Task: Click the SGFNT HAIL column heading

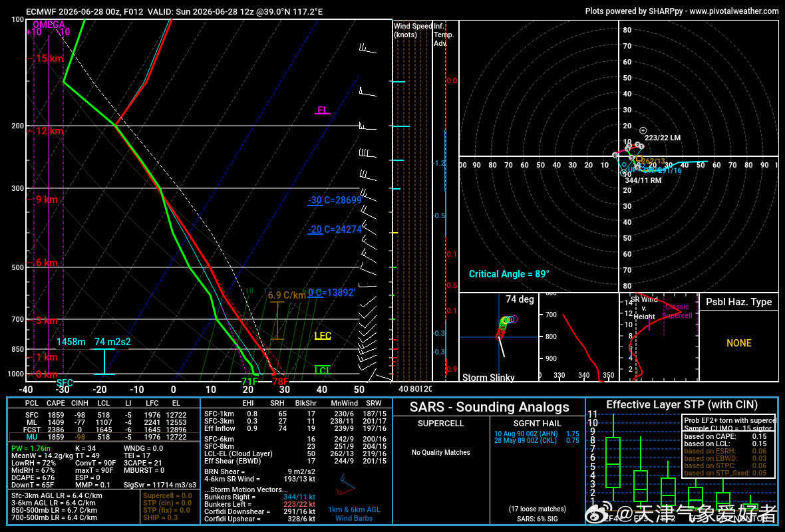Action: 537,424
